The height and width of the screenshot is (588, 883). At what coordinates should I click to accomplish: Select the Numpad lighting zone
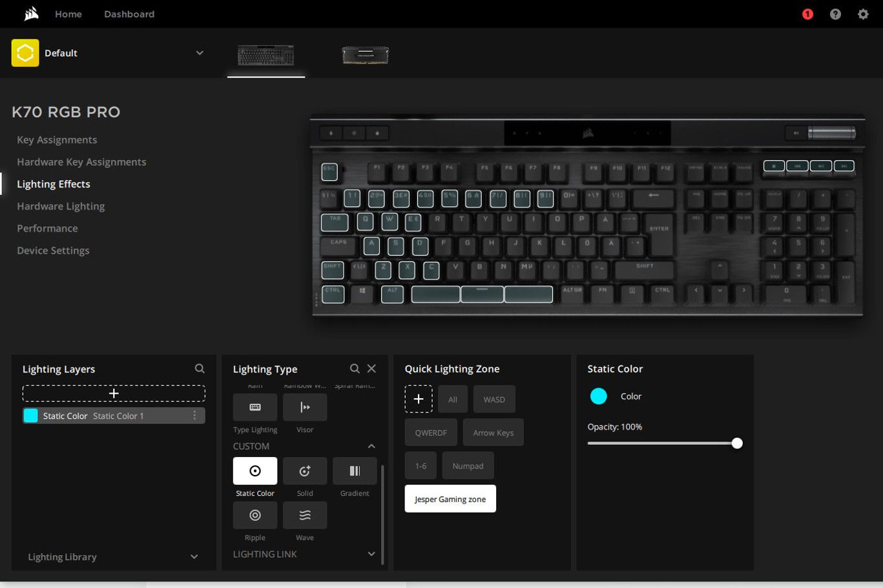pos(468,465)
